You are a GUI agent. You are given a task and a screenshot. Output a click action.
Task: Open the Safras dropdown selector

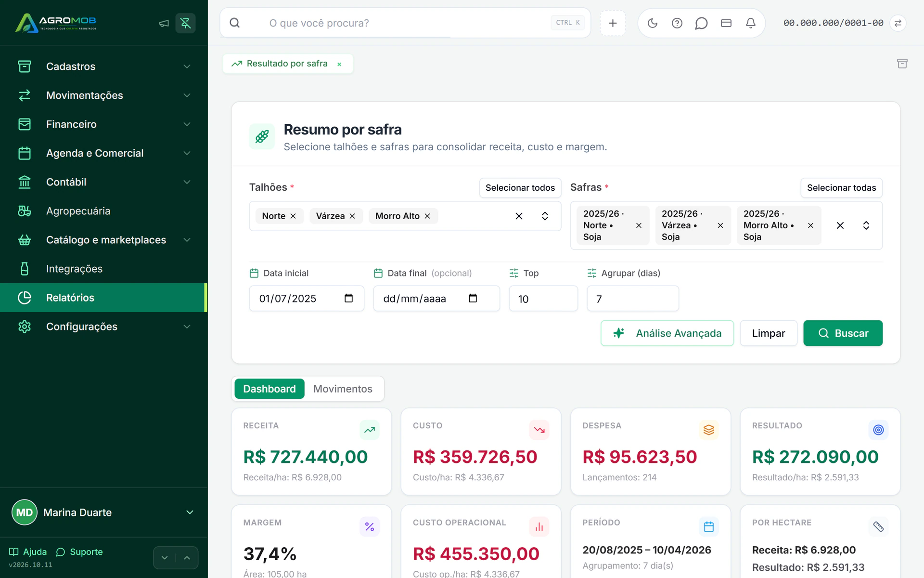tap(866, 225)
